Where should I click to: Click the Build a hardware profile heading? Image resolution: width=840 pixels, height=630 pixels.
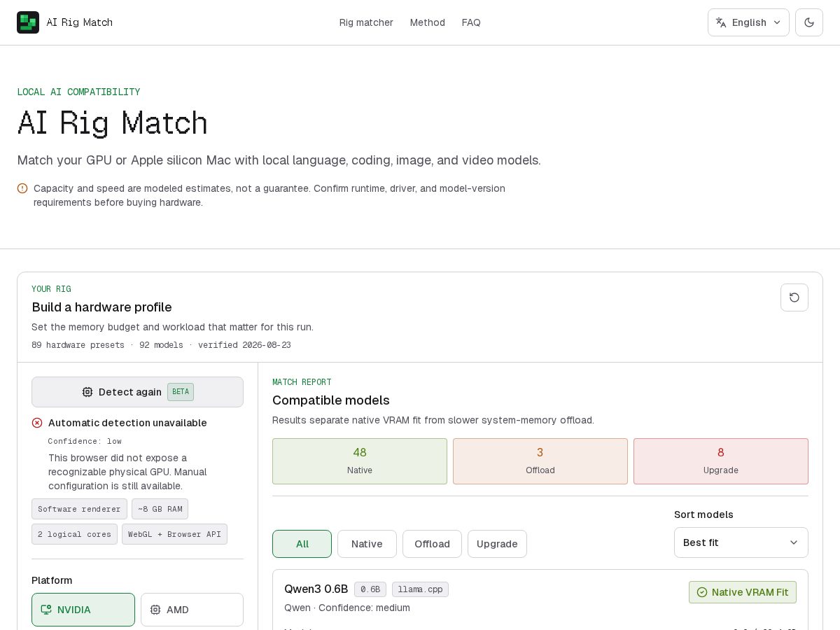101,307
